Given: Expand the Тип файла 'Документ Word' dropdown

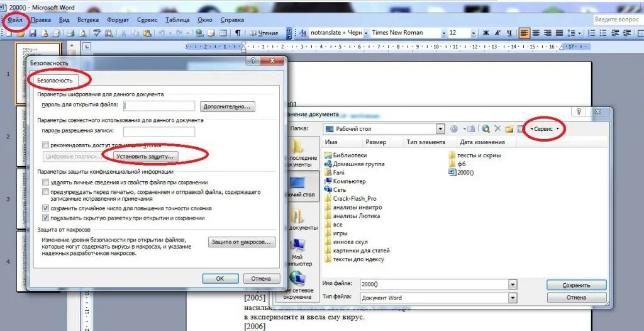Looking at the screenshot, I should [x=512, y=298].
